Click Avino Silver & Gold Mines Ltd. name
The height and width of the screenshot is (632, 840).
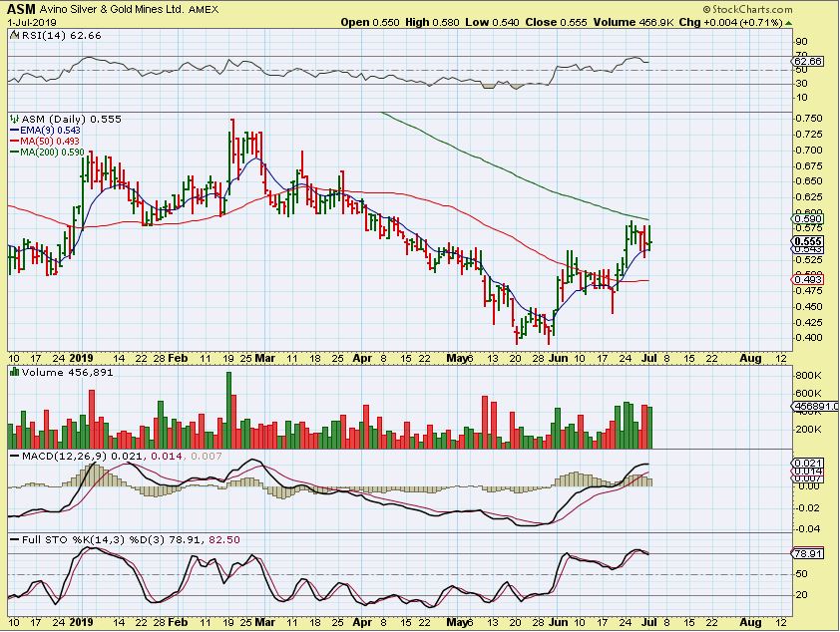coord(112,10)
